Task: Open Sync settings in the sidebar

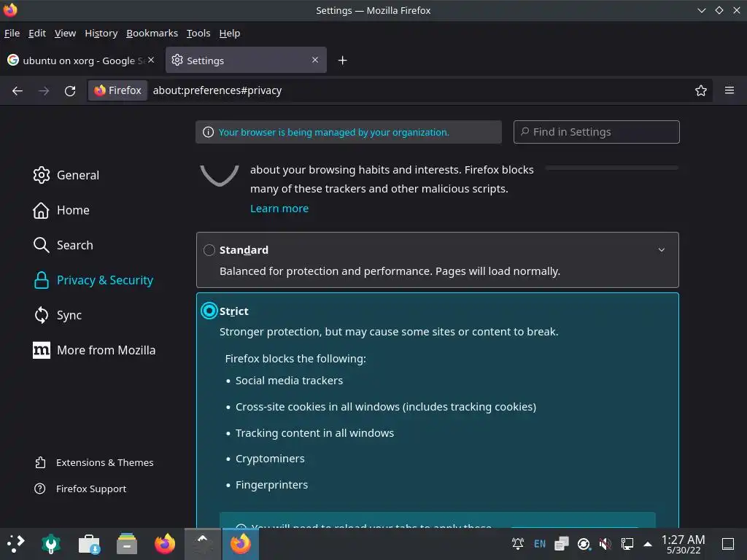Action: pos(57,315)
